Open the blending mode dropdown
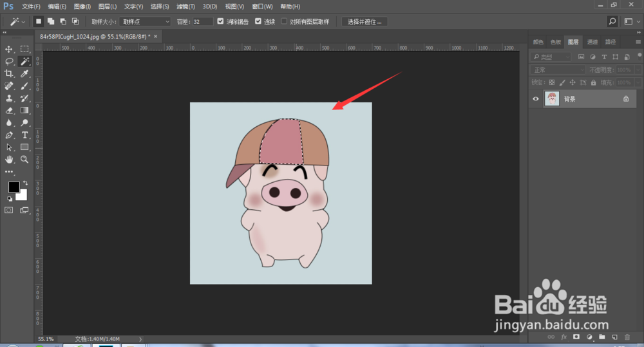This screenshot has width=644, height=347. click(557, 70)
